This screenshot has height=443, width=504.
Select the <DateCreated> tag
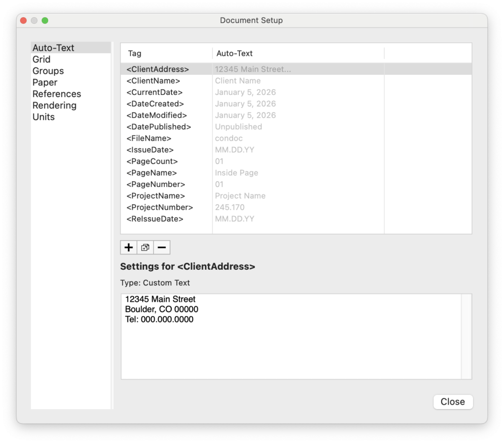155,104
